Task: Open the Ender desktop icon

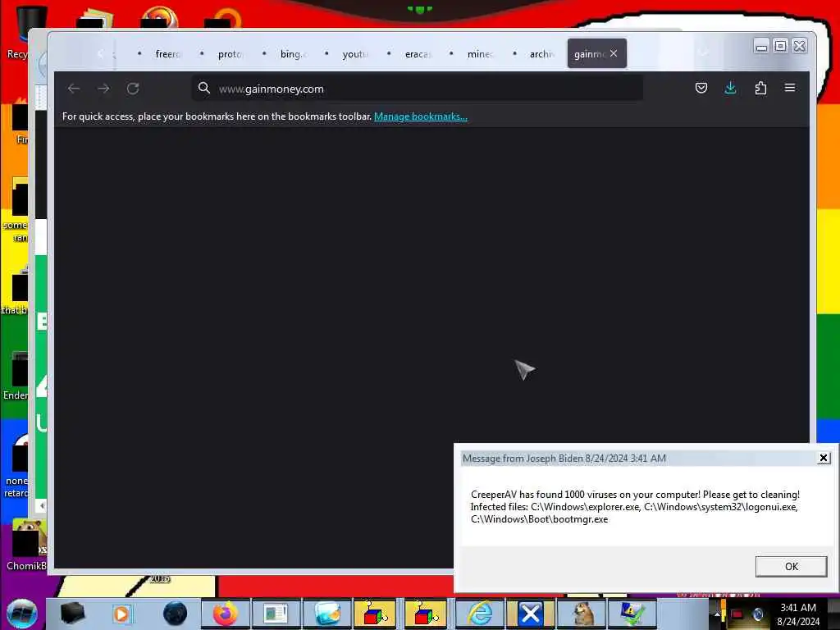Action: click(x=16, y=376)
